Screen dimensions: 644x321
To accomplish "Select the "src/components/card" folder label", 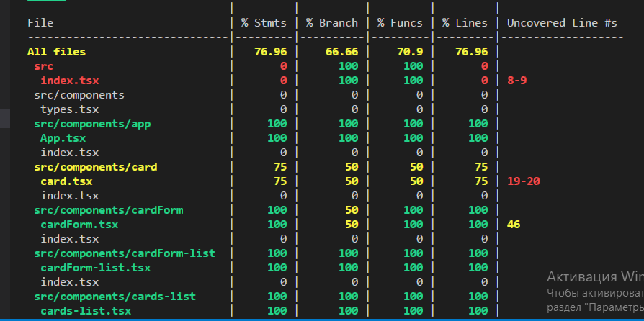I will (x=96, y=167).
